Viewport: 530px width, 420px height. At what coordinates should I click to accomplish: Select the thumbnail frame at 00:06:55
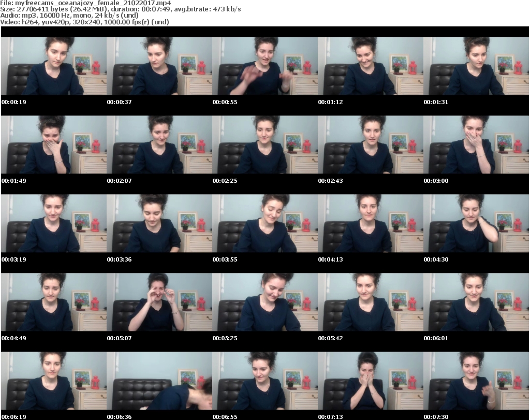pyautogui.click(x=264, y=381)
